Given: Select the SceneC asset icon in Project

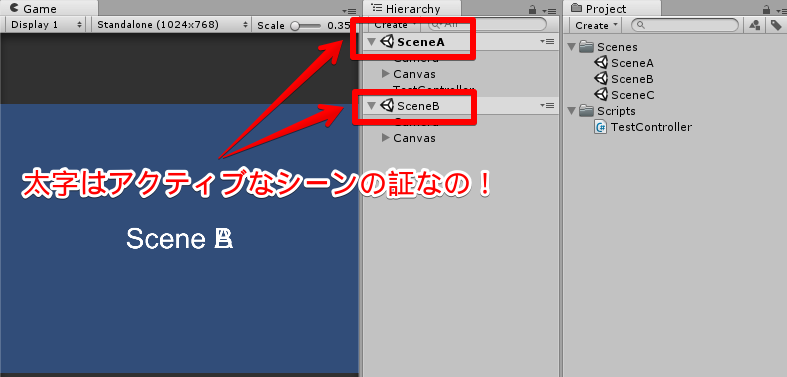Looking at the screenshot, I should coord(601,94).
